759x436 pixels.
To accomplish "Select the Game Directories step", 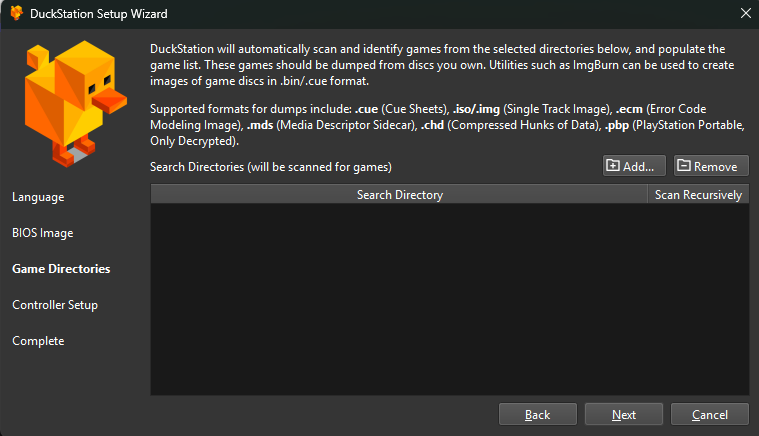I will tap(61, 269).
